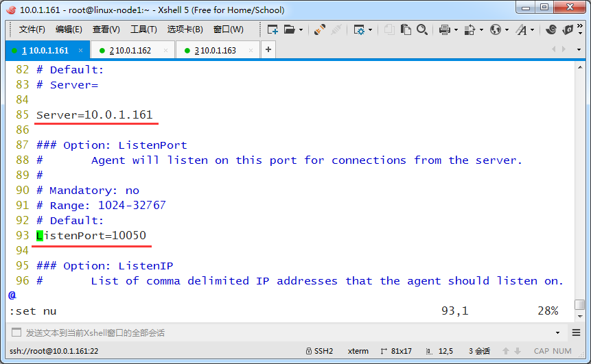
Task: Click terminal scrollbar down arrow
Action: click(x=580, y=317)
